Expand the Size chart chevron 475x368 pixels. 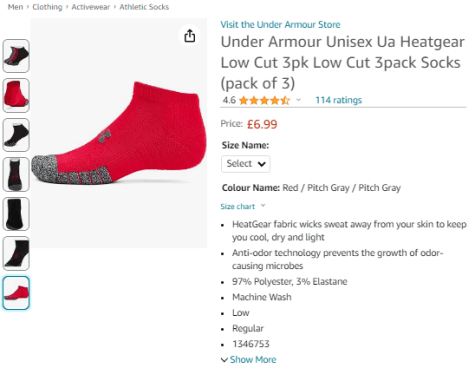[263, 206]
